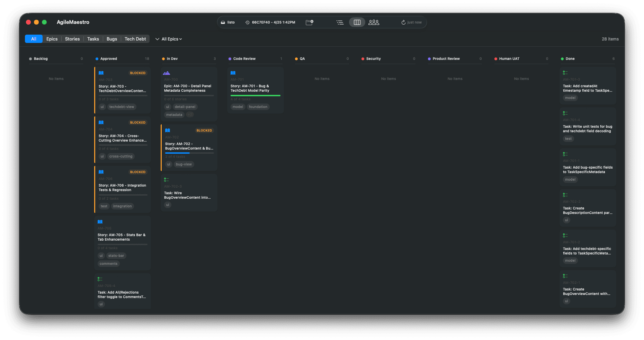The width and height of the screenshot is (644, 340).
Task: Click the task icon on AM-705-4 card
Action: pos(100,279)
